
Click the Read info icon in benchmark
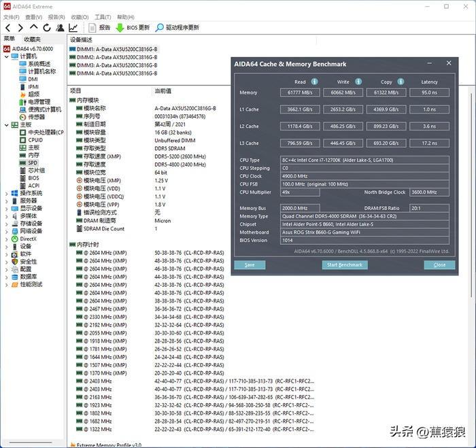[x=314, y=82]
